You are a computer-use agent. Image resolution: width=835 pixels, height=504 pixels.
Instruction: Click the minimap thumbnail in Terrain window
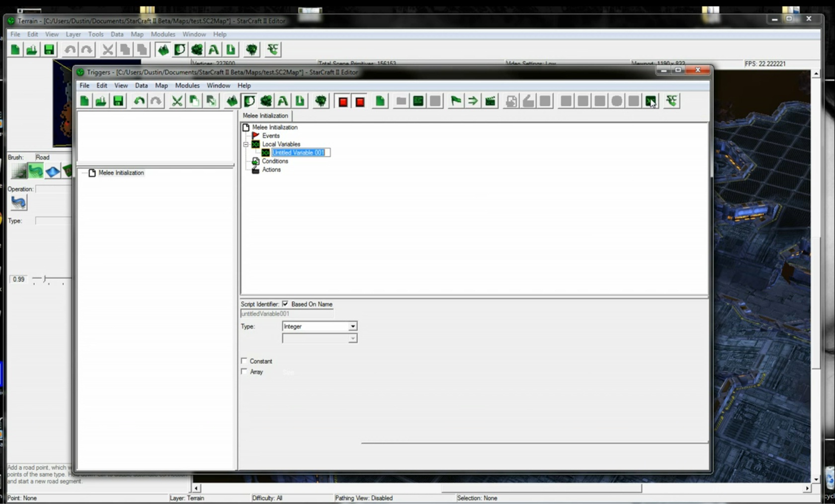(63, 103)
